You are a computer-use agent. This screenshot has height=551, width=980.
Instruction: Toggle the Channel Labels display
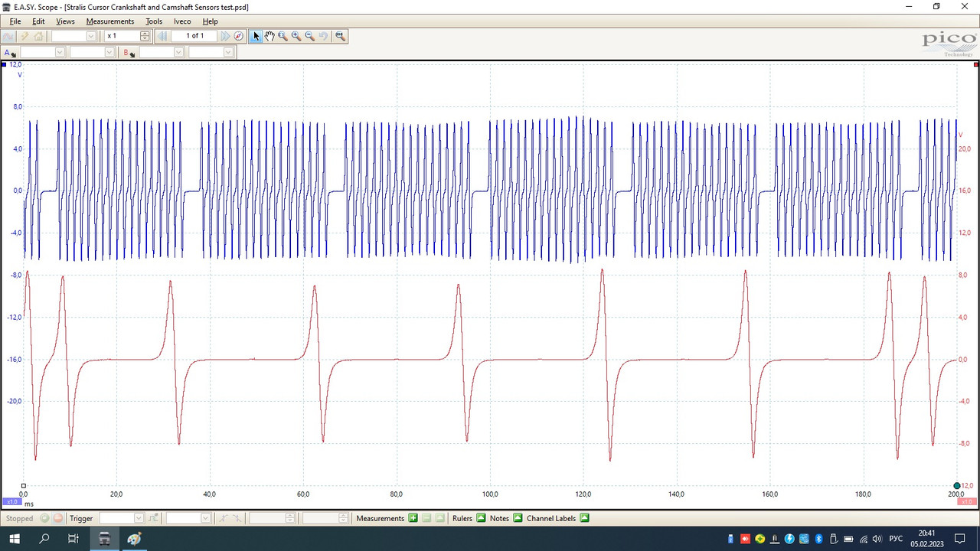584,518
